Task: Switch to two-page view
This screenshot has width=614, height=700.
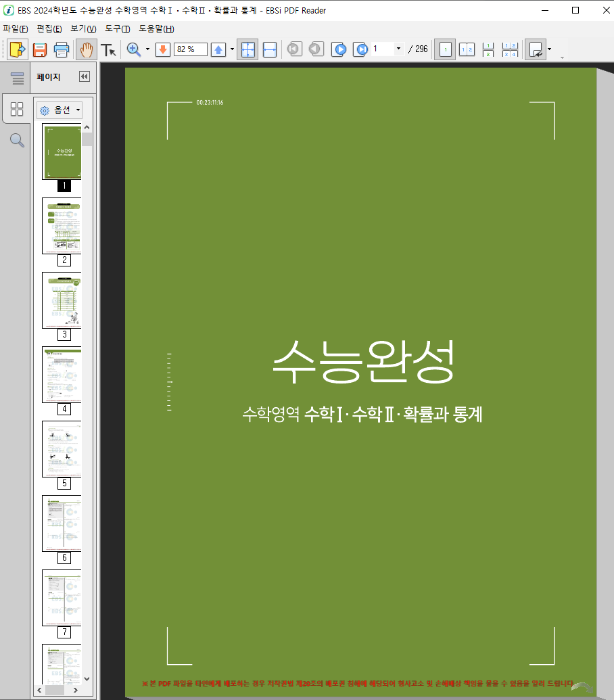Action: pos(467,49)
